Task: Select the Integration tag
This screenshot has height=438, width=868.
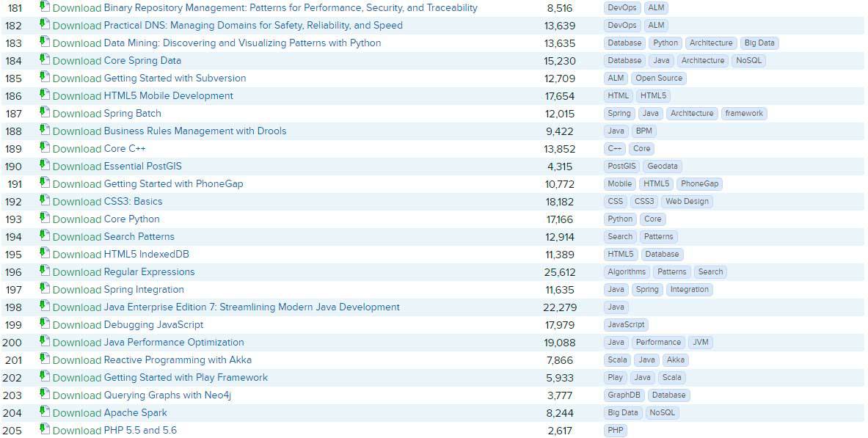Action: click(x=689, y=290)
